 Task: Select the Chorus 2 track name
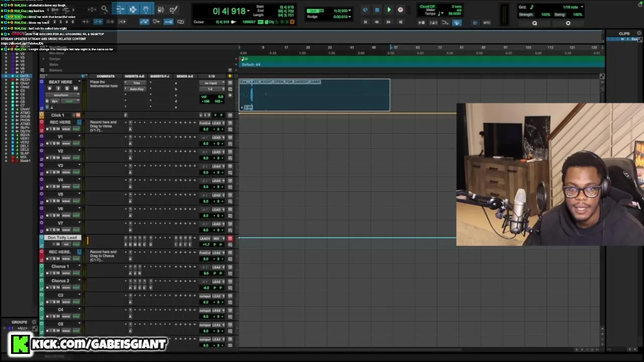click(60, 281)
